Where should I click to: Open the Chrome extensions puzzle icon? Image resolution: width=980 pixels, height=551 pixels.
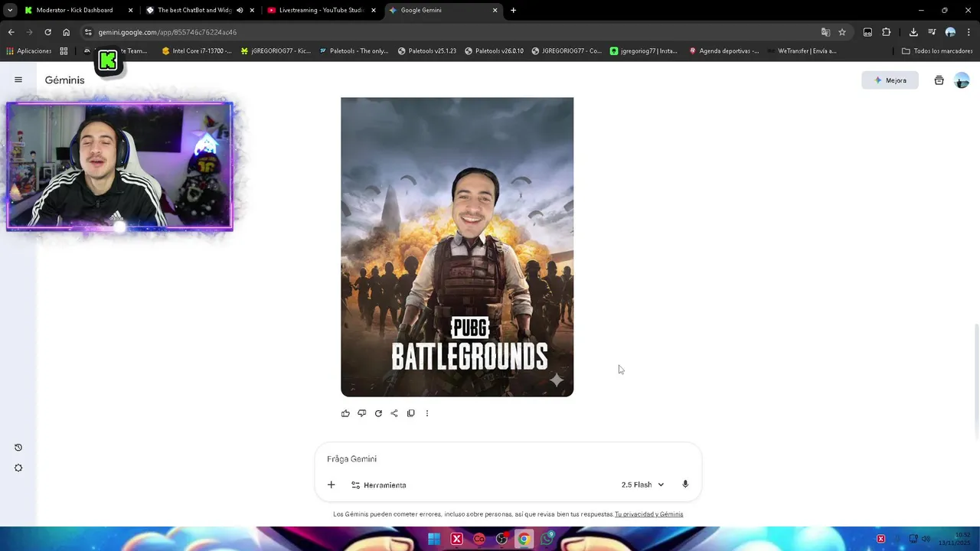(x=887, y=32)
